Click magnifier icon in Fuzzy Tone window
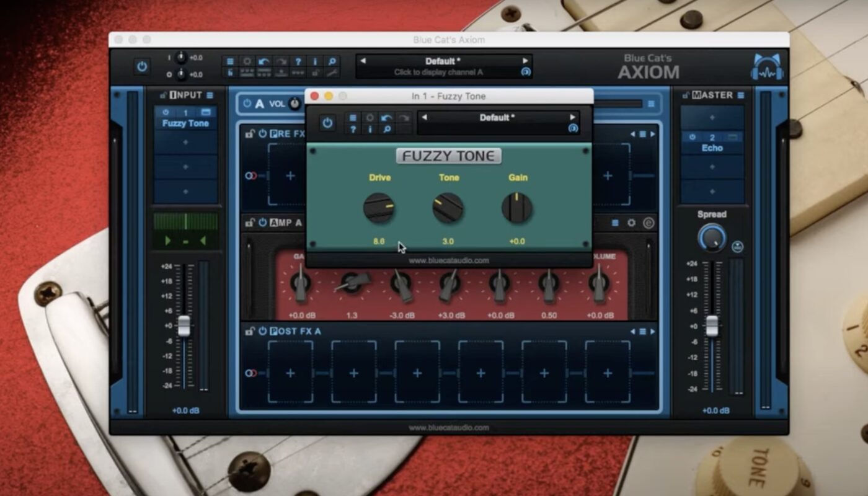 pyautogui.click(x=387, y=129)
